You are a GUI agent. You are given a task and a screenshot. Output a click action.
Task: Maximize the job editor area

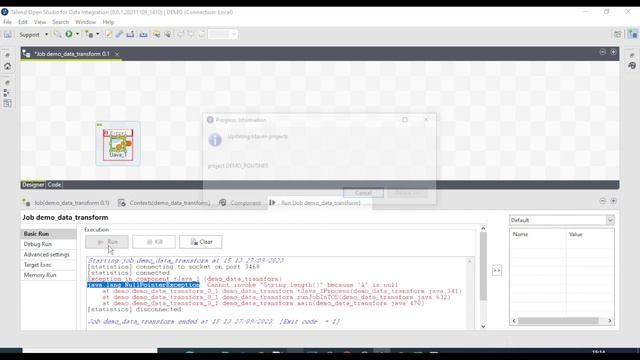coord(613,52)
